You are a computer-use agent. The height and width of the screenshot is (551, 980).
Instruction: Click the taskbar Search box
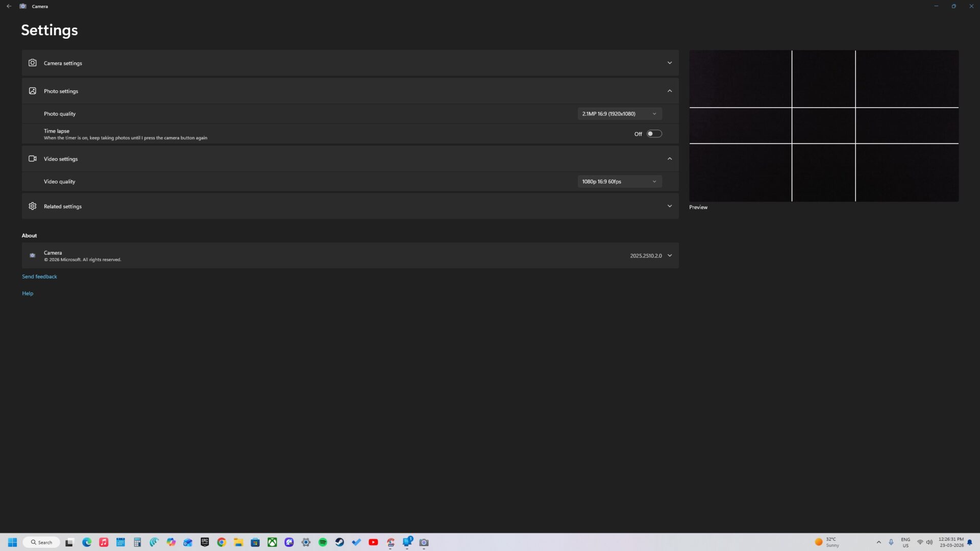tap(41, 542)
